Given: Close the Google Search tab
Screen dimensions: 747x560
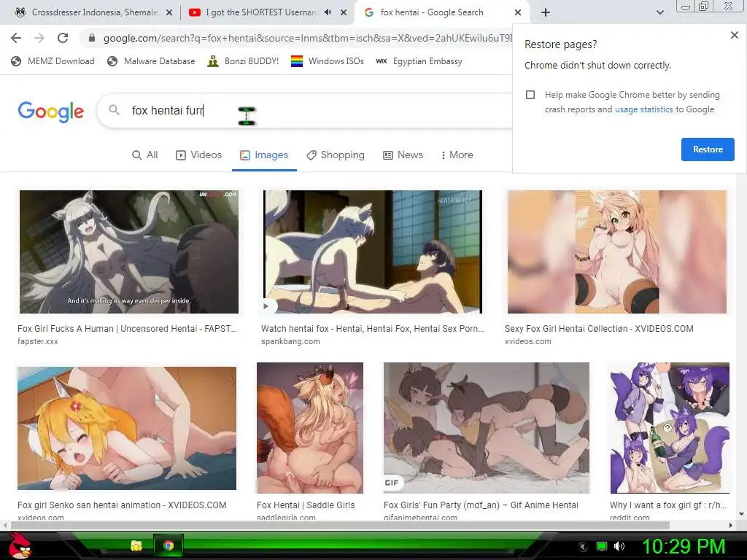Looking at the screenshot, I should tap(518, 13).
